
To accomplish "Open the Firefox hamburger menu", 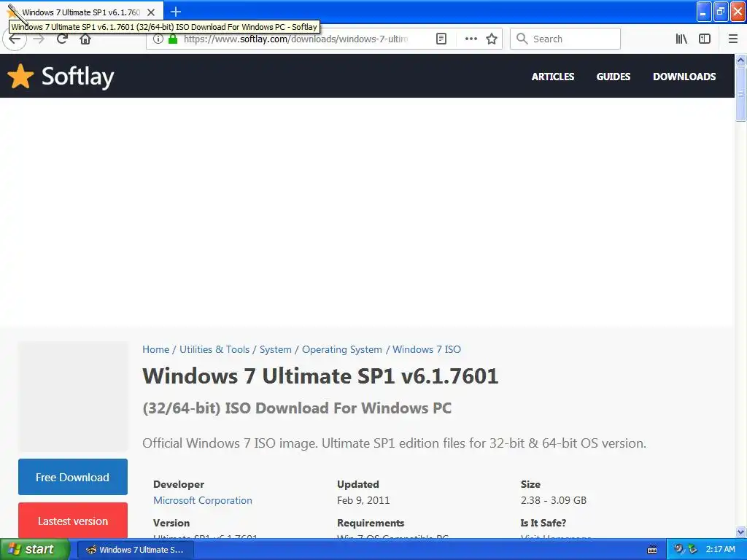I will (733, 39).
